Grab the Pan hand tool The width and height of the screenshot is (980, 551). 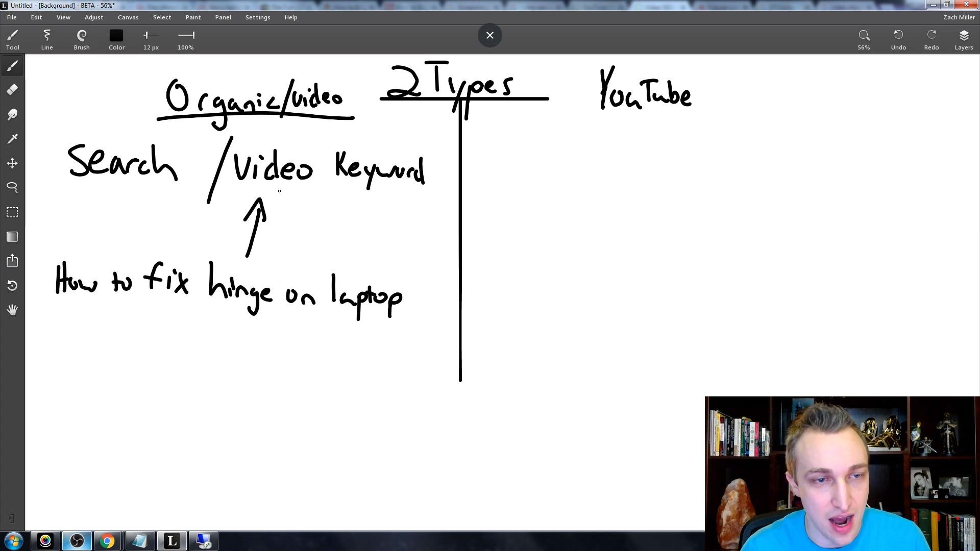coord(12,310)
